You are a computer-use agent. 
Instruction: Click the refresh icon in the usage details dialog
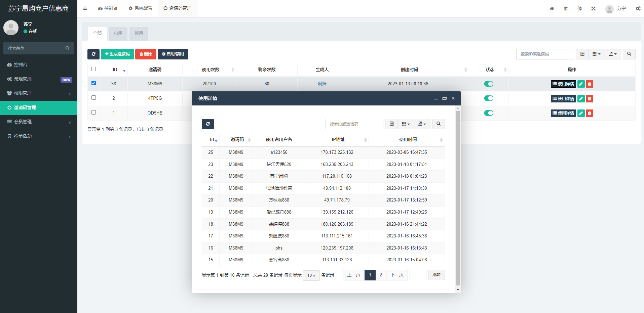click(207, 124)
